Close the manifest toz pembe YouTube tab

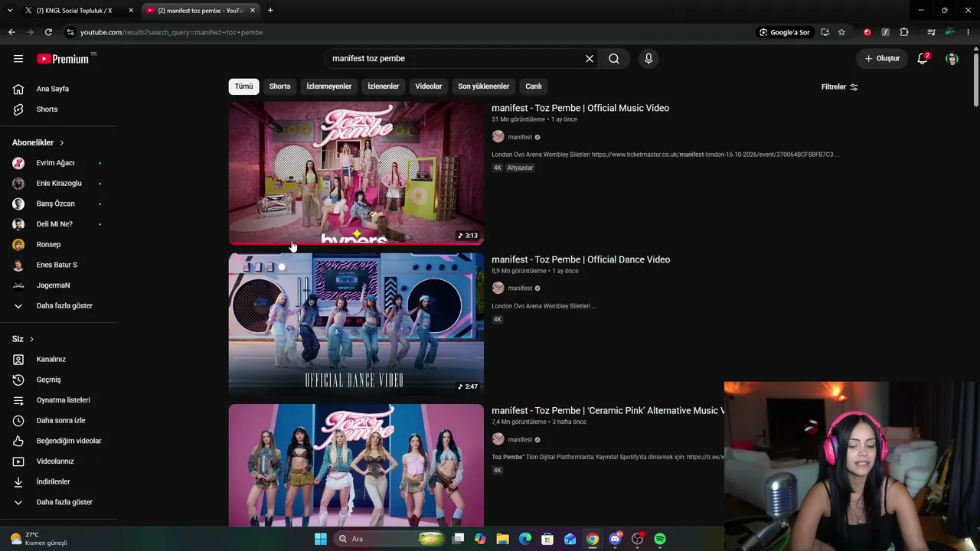click(253, 11)
